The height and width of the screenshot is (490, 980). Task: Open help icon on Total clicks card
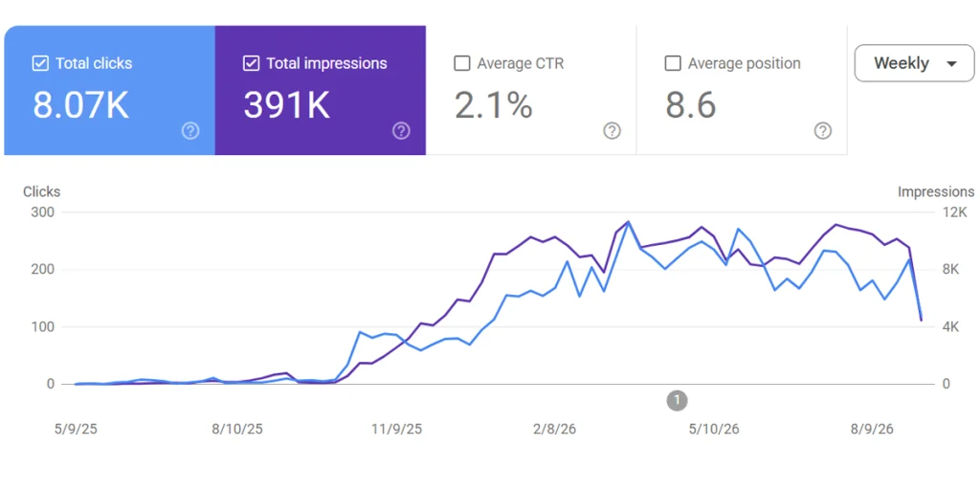pyautogui.click(x=190, y=130)
